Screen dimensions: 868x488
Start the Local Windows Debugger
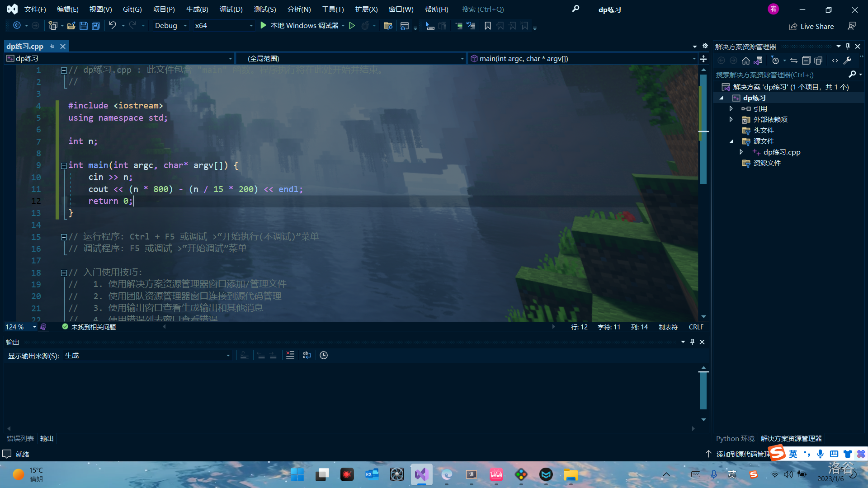tap(300, 26)
